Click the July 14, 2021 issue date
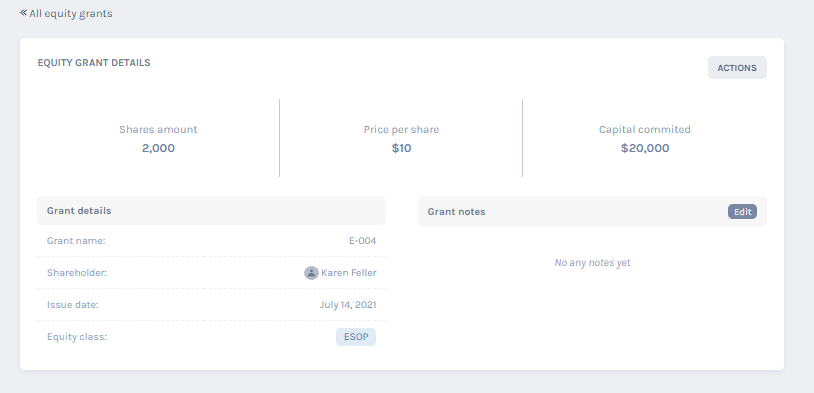This screenshot has width=814, height=393. tap(348, 305)
